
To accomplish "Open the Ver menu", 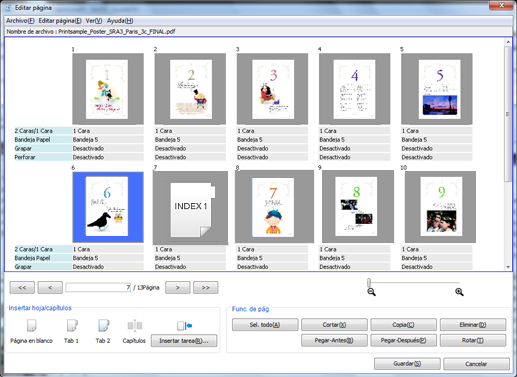I will [x=94, y=21].
